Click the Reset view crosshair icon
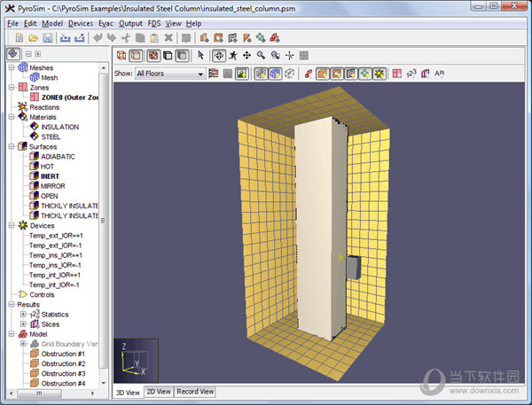532x405 pixels. pyautogui.click(x=289, y=55)
